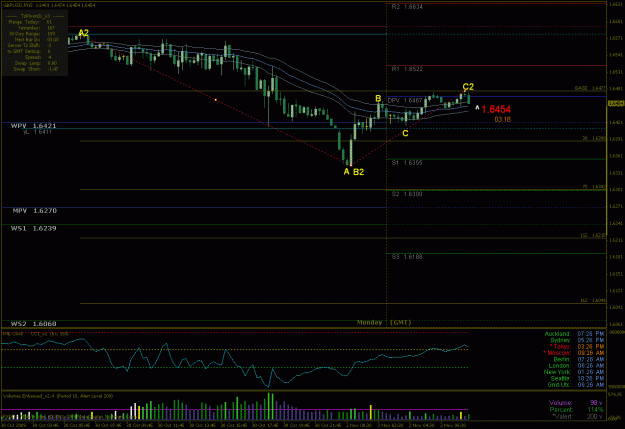
Task: Click the R2 1.6634 pivot label
Action: 407,7
